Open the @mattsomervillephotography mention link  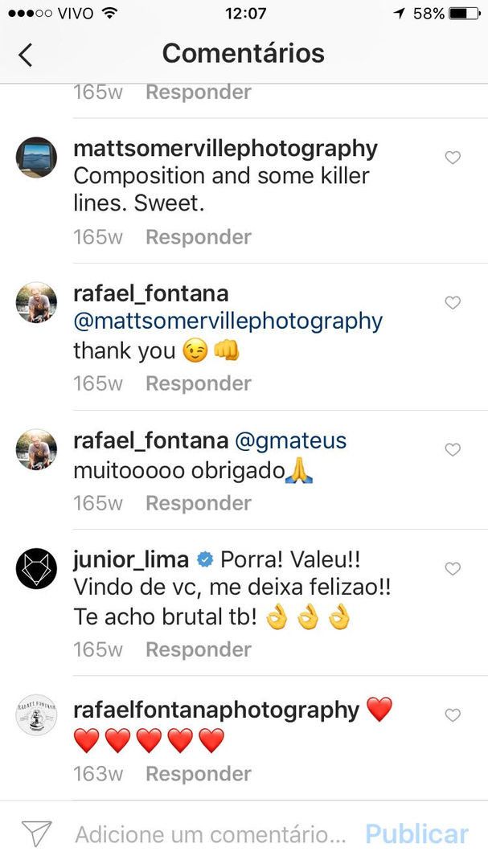point(228,321)
